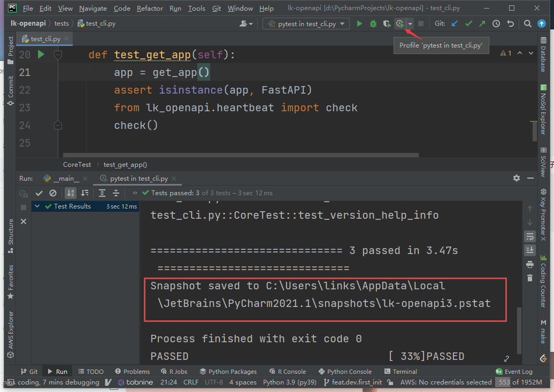Click the IDE update blue arrow icon
The image size is (554, 392).
[x=541, y=24]
